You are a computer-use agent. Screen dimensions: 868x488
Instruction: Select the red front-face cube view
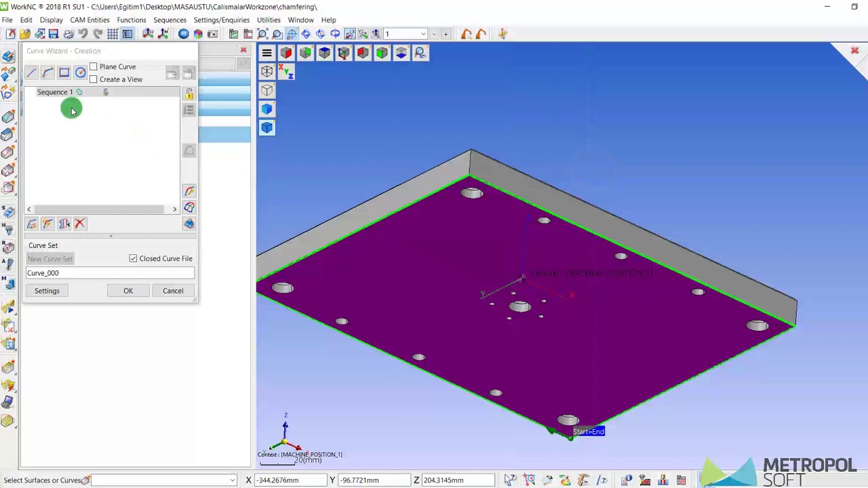point(286,53)
